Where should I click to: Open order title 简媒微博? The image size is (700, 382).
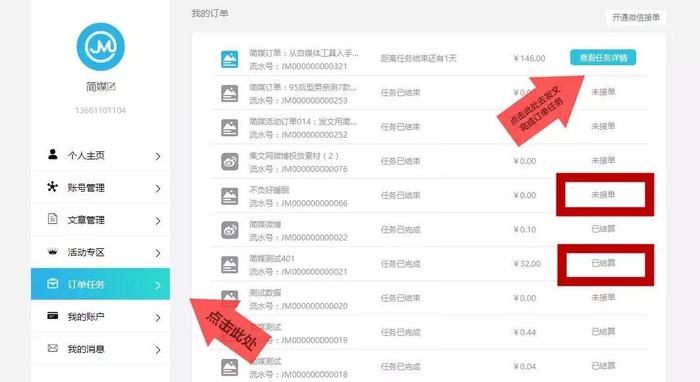click(265, 224)
